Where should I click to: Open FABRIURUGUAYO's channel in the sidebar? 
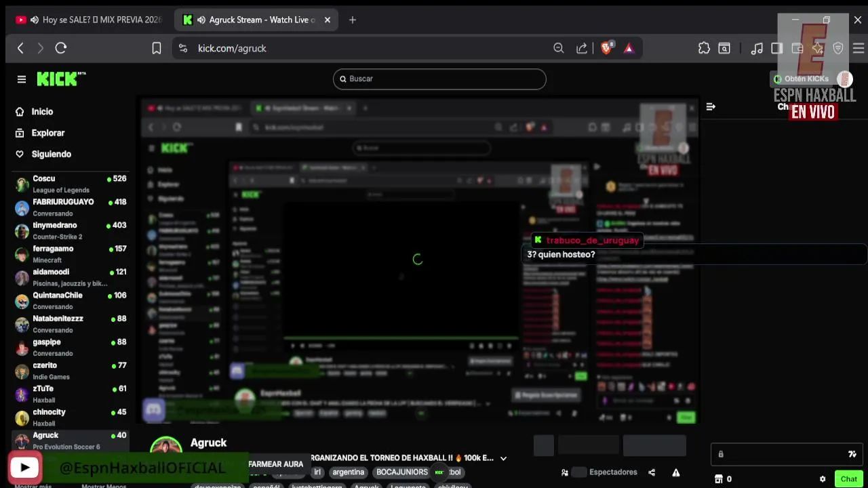(71, 207)
